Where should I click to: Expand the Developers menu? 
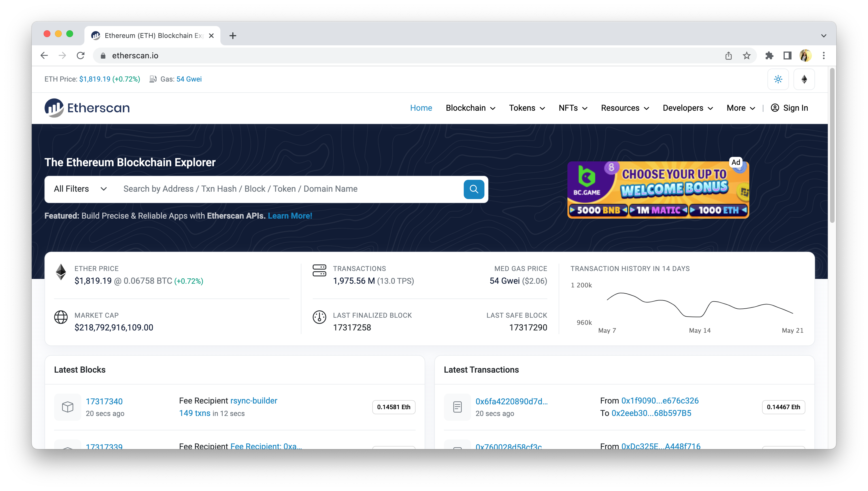click(x=688, y=108)
